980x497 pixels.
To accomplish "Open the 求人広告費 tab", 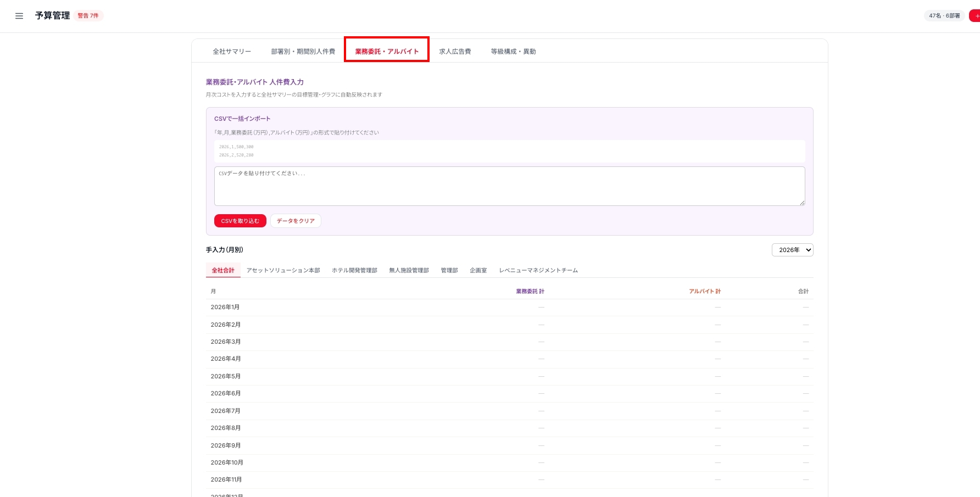I will (455, 52).
